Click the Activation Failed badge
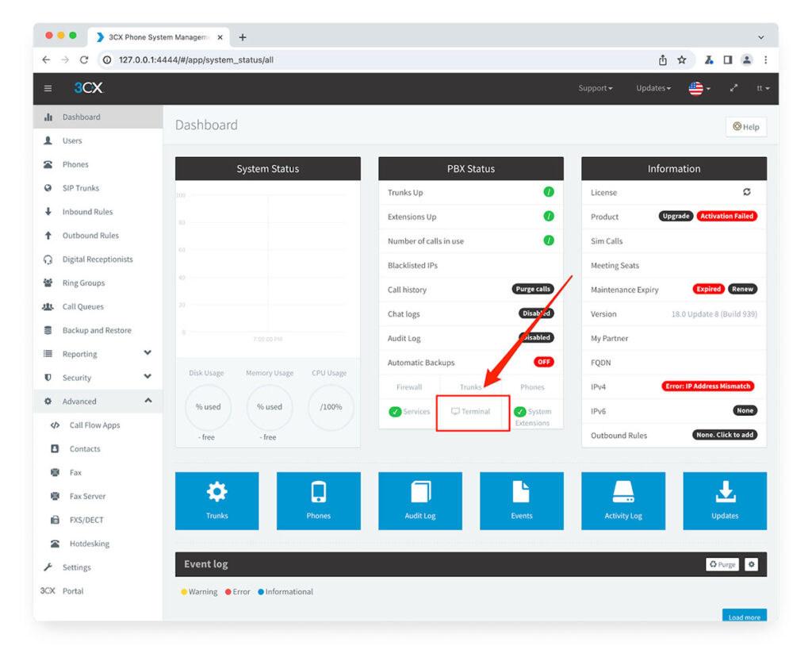The height and width of the screenshot is (665, 812). (x=726, y=216)
